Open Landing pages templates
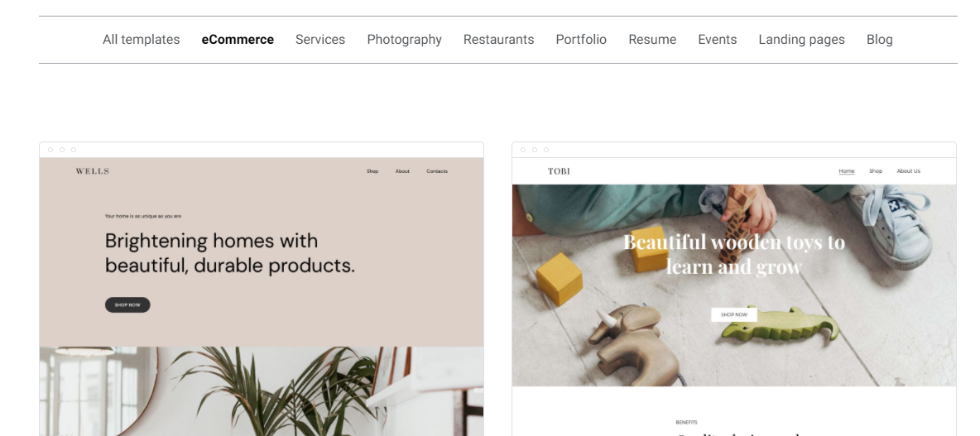 click(801, 40)
